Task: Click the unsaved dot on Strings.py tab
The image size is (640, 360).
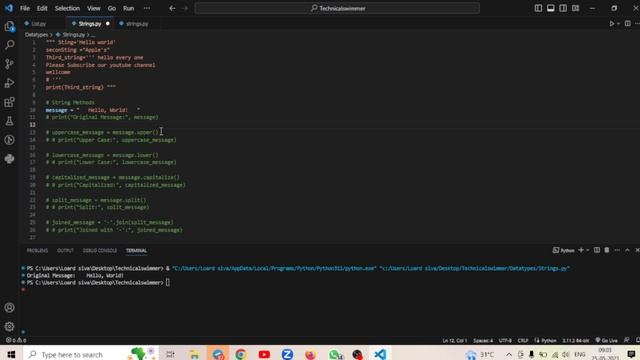Action: coord(108,24)
